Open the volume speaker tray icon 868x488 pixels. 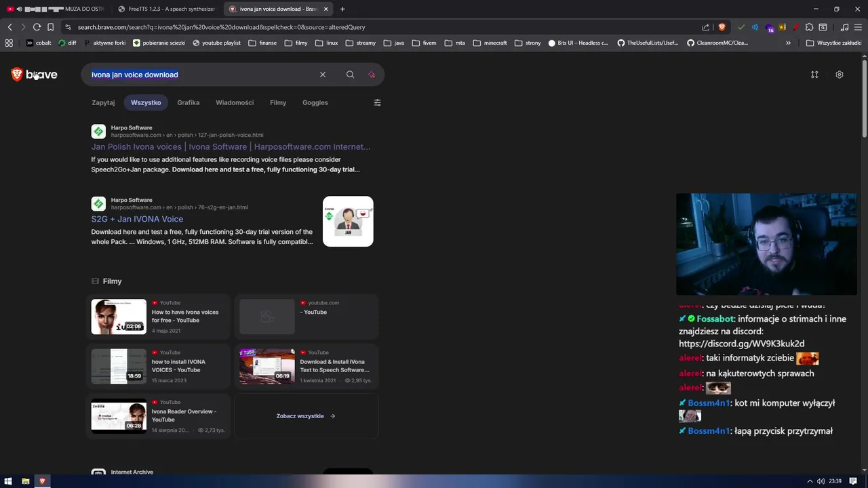tap(821, 481)
